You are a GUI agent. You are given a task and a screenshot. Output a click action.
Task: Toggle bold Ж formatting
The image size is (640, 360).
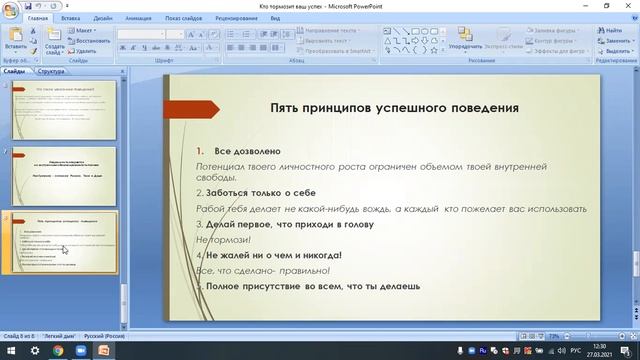click(122, 48)
